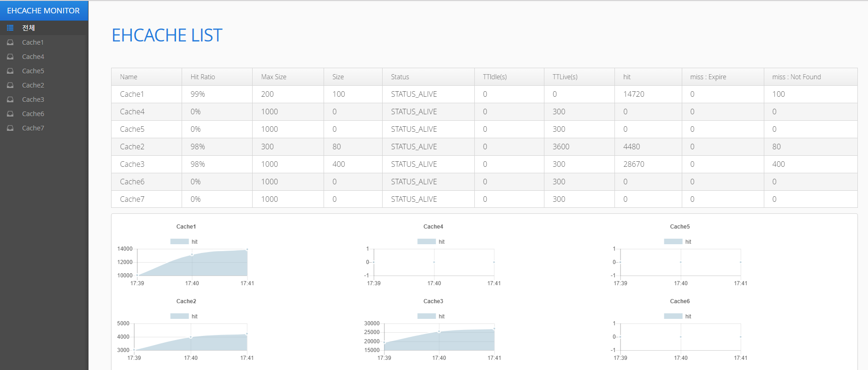Screen dimensions: 868x370
Task: Click the inbox icon beside Cache2 in sidebar
Action: point(10,85)
